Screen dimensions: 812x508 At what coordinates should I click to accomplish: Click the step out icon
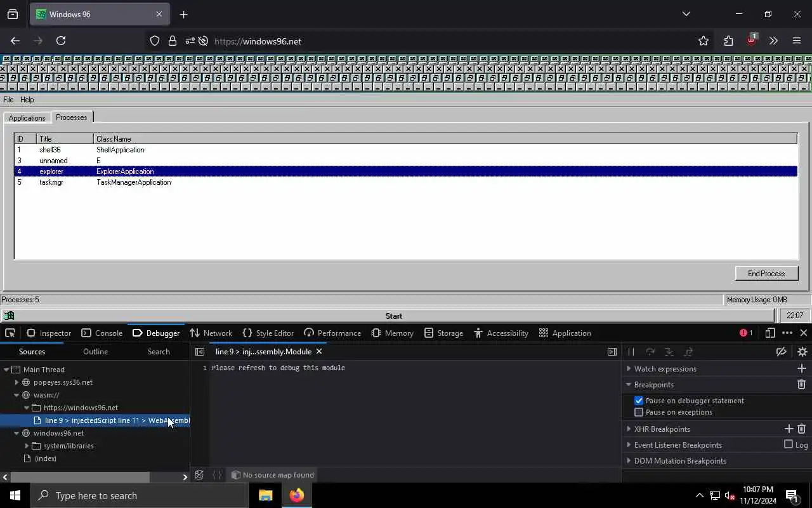coord(688,351)
